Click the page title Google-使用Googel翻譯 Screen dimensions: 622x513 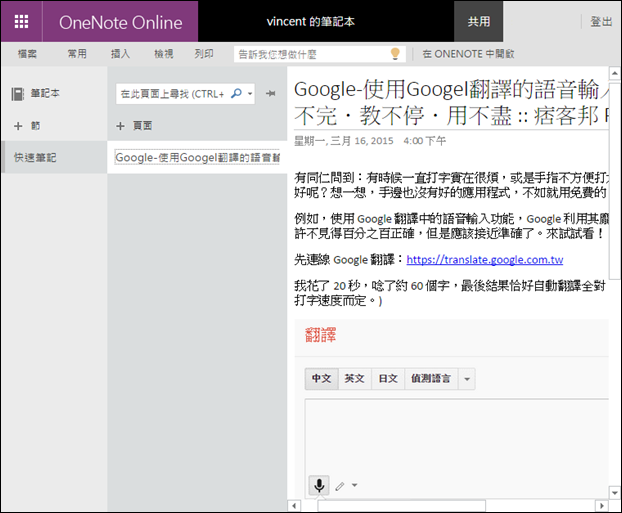(x=451, y=102)
